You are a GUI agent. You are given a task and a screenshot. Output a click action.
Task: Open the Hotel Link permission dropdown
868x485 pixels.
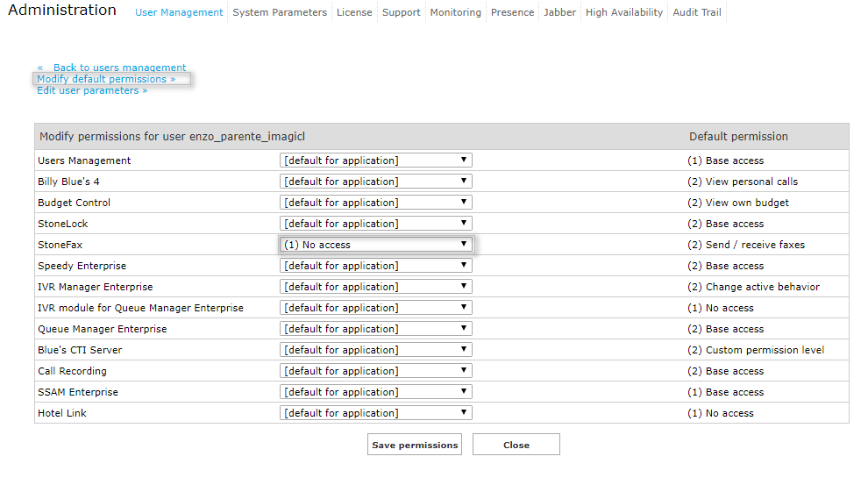click(376, 413)
